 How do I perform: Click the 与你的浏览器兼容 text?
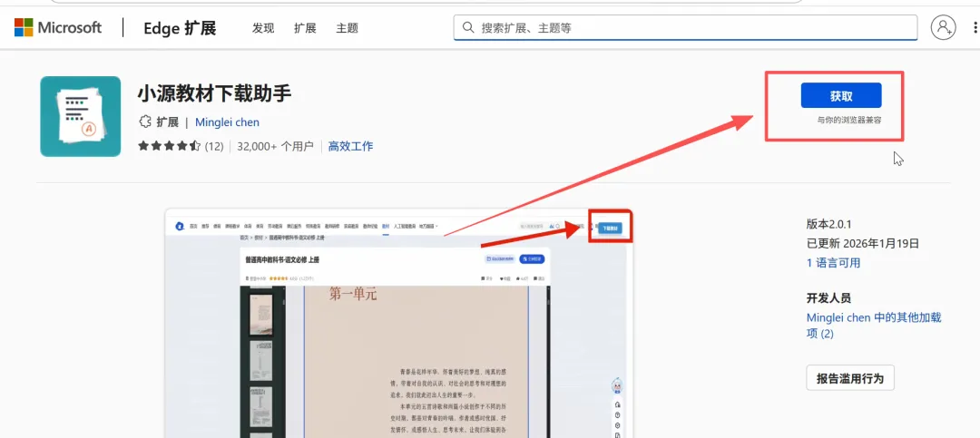pyautogui.click(x=849, y=120)
